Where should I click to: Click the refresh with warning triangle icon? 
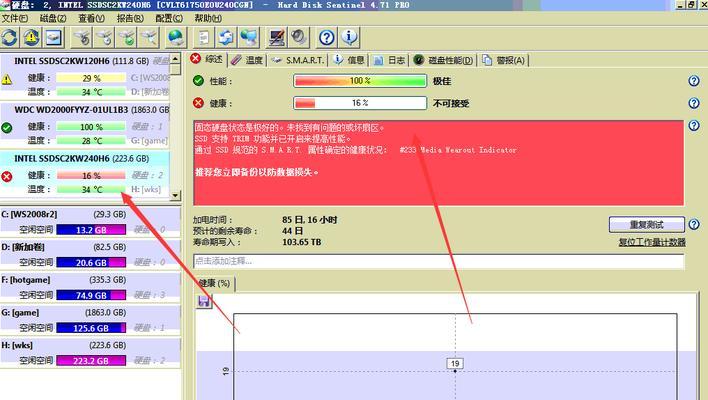click(x=31, y=37)
